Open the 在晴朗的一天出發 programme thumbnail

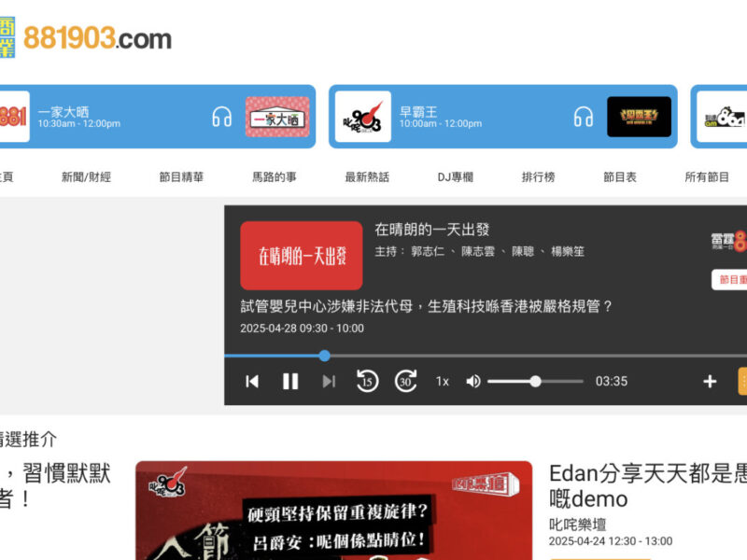302,256
